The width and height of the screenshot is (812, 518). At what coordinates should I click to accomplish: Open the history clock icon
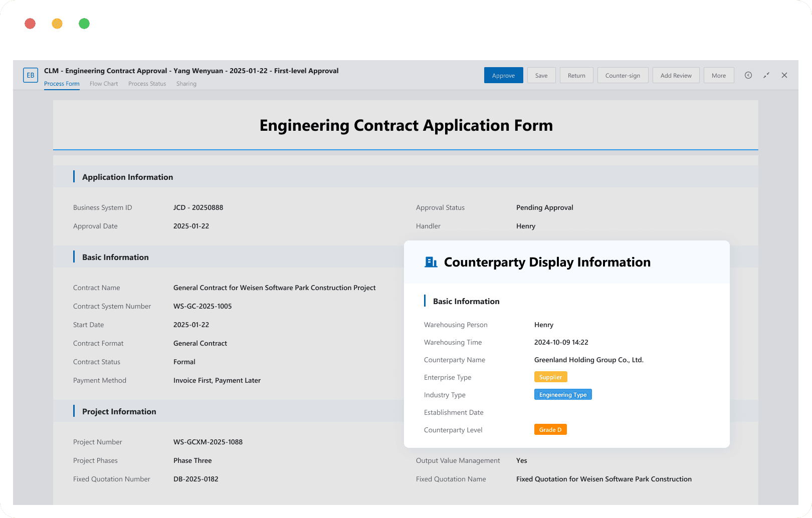[x=748, y=75]
